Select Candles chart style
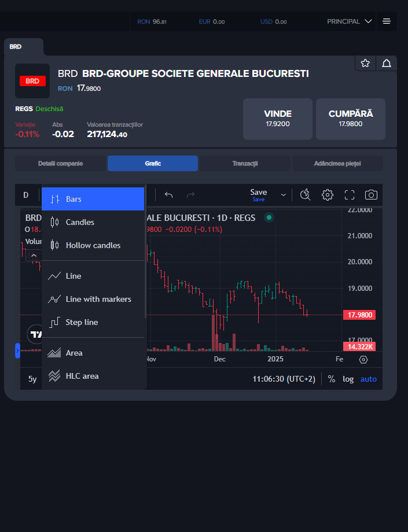 pos(93,222)
